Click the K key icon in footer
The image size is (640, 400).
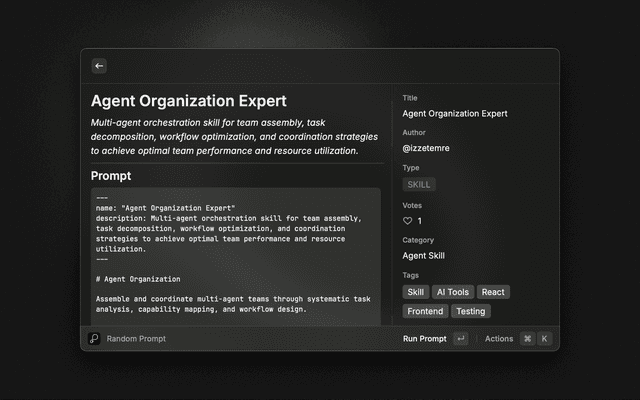point(545,339)
